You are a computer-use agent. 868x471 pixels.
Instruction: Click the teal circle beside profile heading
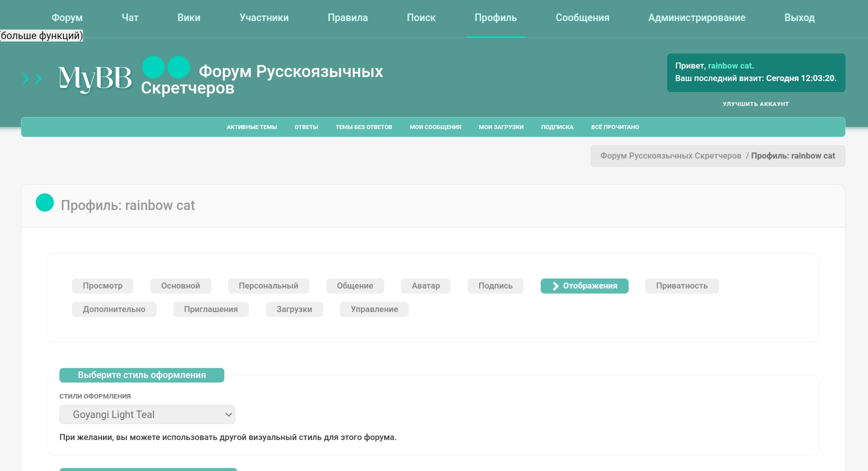pyautogui.click(x=45, y=202)
